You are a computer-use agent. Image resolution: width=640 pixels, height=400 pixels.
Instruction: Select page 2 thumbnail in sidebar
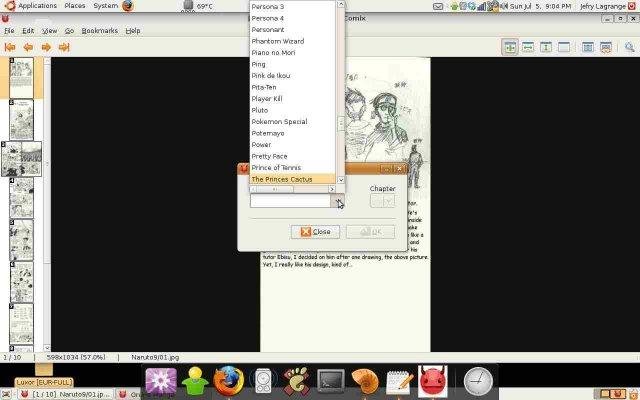(x=21, y=120)
